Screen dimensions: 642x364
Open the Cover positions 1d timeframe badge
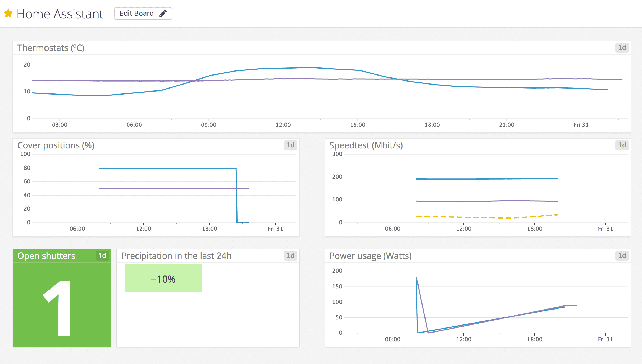pos(290,145)
